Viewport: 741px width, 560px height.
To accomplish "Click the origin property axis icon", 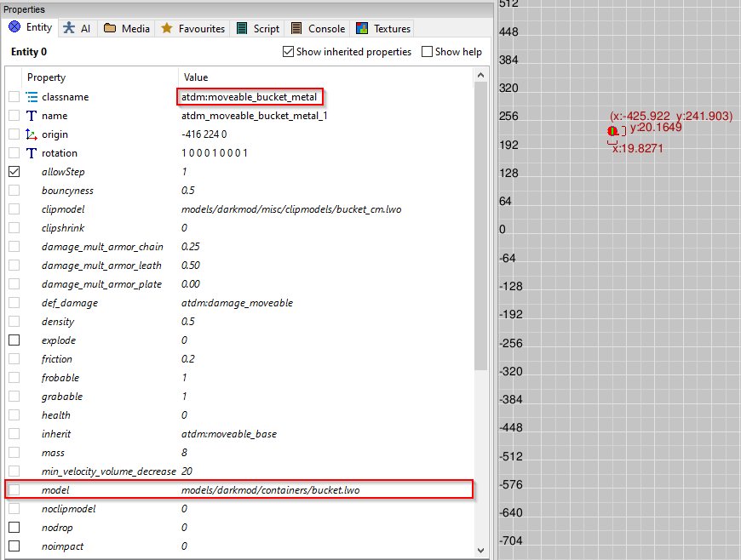I will pos(32,134).
